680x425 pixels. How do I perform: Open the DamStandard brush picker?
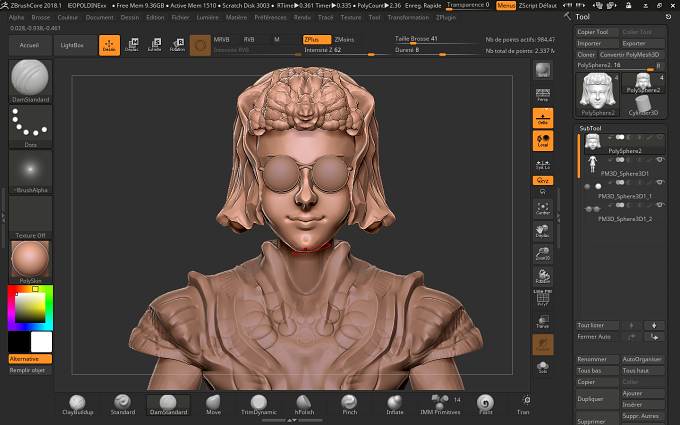pos(30,82)
